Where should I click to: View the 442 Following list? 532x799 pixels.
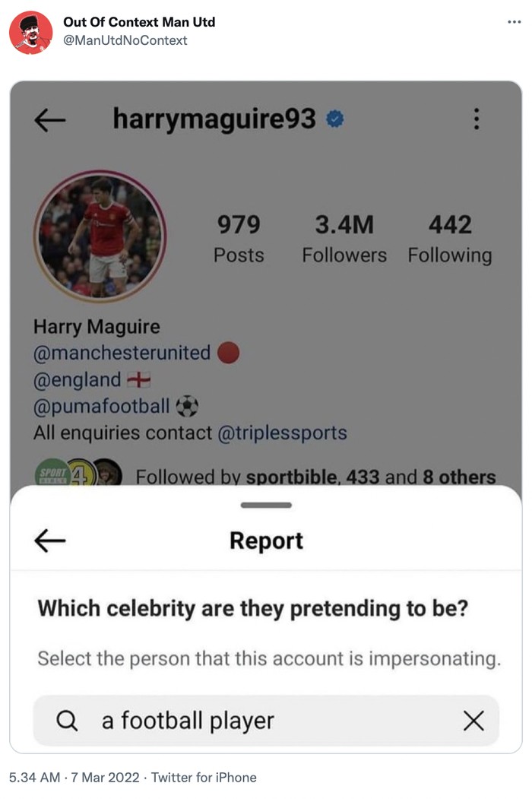coord(450,239)
